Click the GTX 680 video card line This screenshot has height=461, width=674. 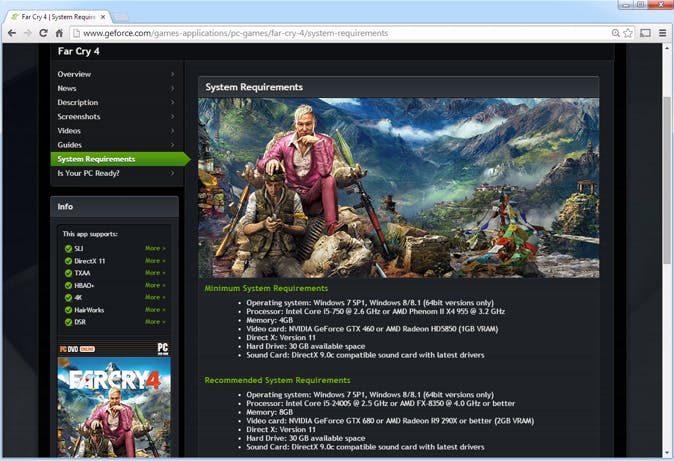390,421
